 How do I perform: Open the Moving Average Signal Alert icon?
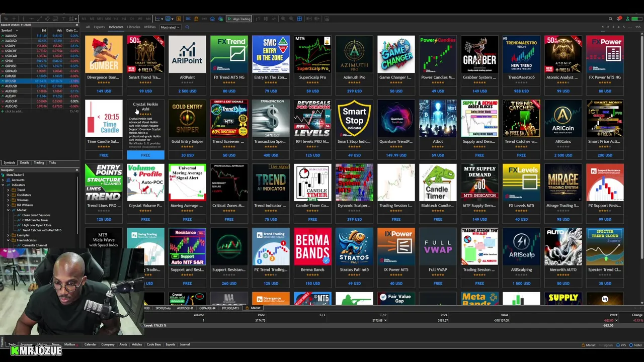point(187,183)
